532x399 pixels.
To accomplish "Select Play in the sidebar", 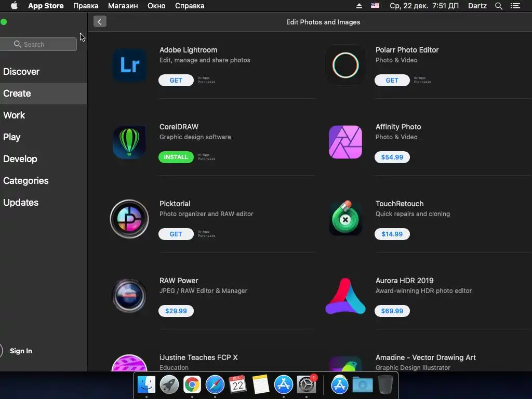I will point(44,137).
